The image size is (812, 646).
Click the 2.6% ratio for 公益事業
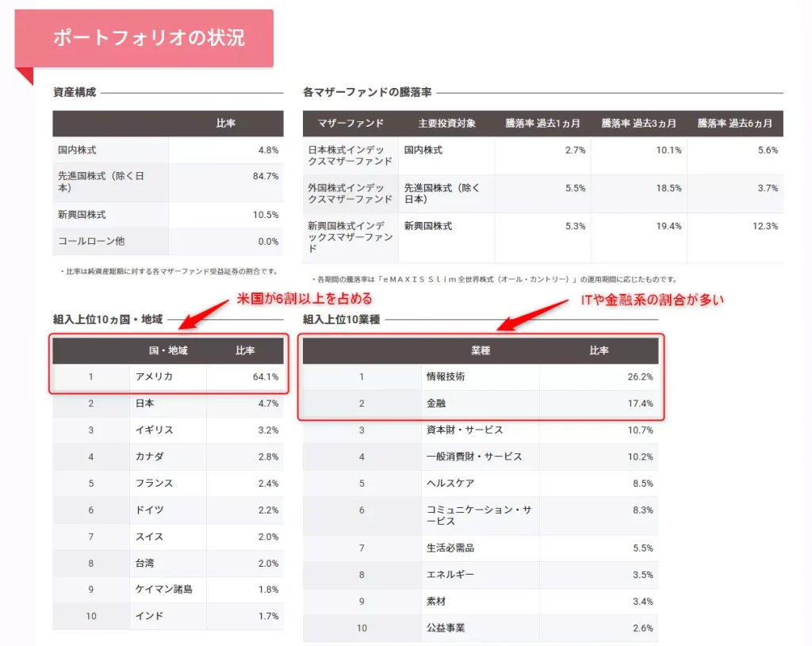coord(642,628)
